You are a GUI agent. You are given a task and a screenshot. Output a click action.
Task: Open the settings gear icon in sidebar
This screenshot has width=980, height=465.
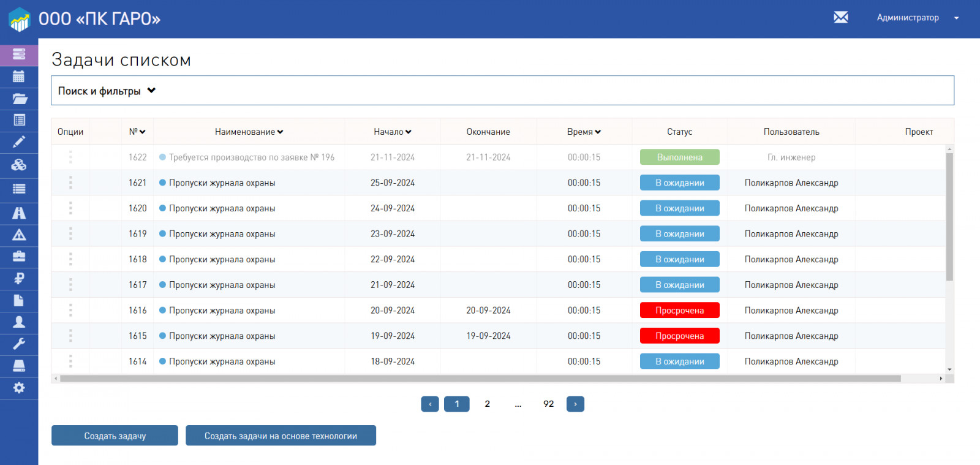click(x=19, y=388)
